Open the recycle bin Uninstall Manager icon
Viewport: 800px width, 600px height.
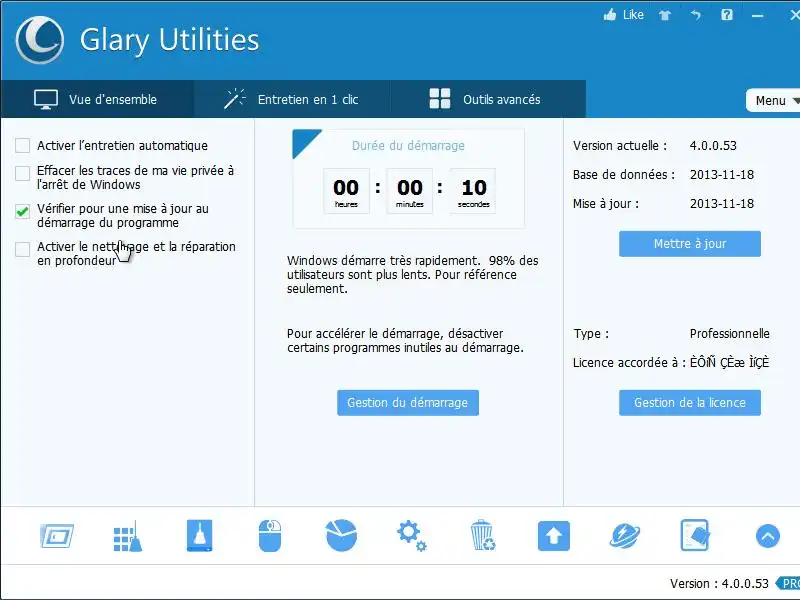[482, 536]
